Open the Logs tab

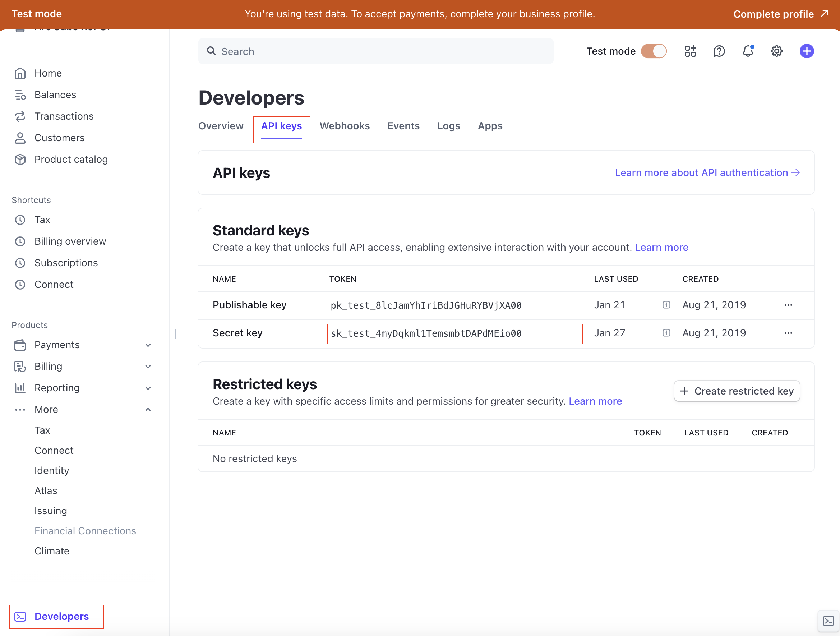[x=448, y=126]
